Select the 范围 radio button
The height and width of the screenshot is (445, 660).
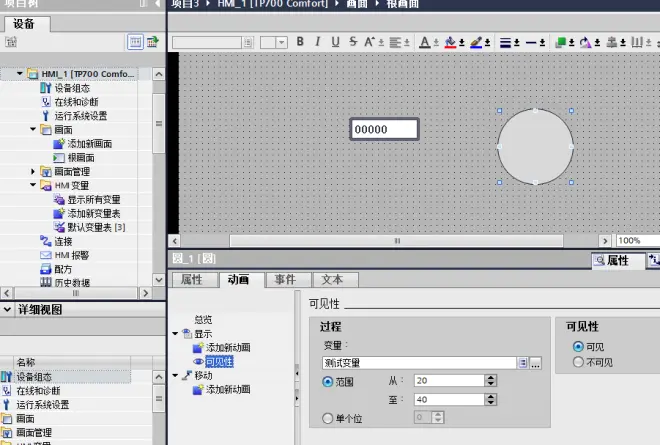(x=327, y=382)
